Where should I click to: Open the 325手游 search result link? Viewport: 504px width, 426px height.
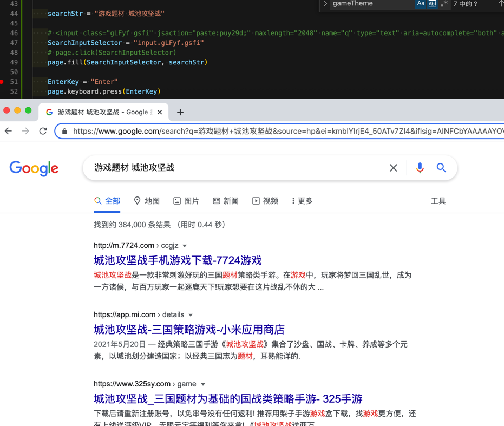coord(228,399)
